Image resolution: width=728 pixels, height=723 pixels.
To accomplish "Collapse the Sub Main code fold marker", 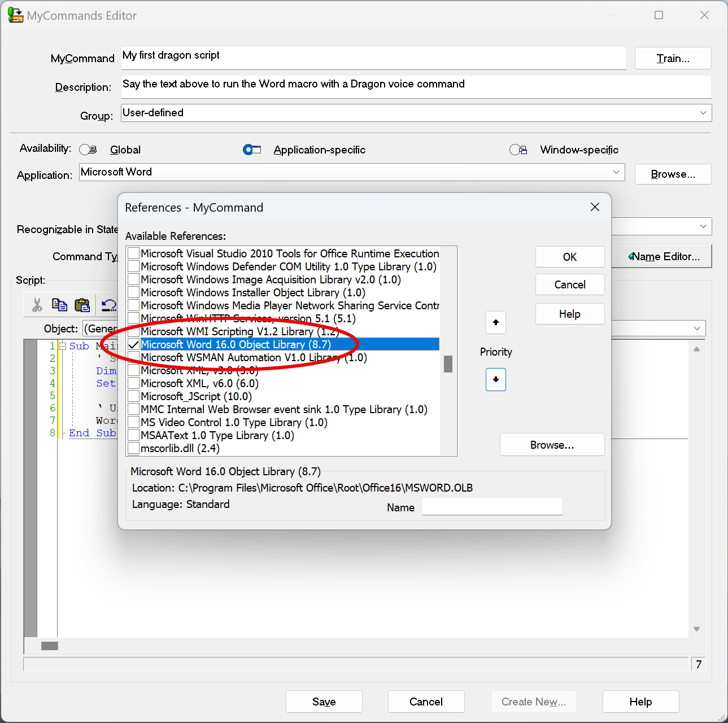I will 63,346.
